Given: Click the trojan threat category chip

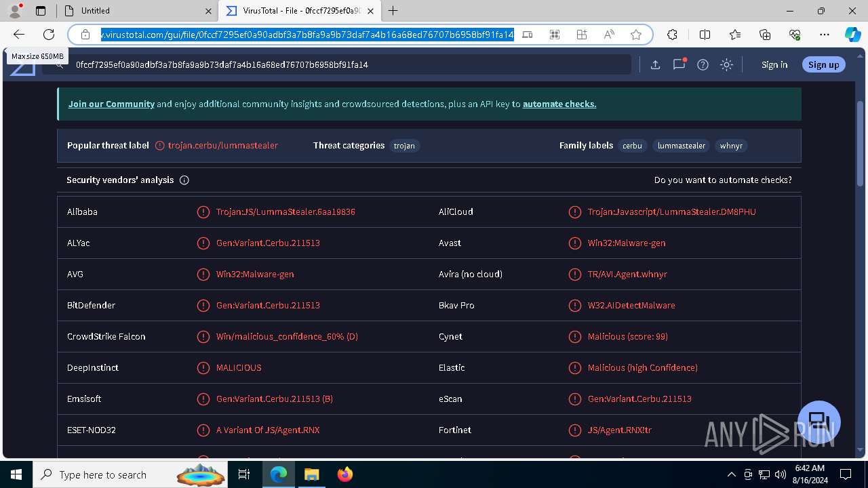Looking at the screenshot, I should pyautogui.click(x=404, y=146).
